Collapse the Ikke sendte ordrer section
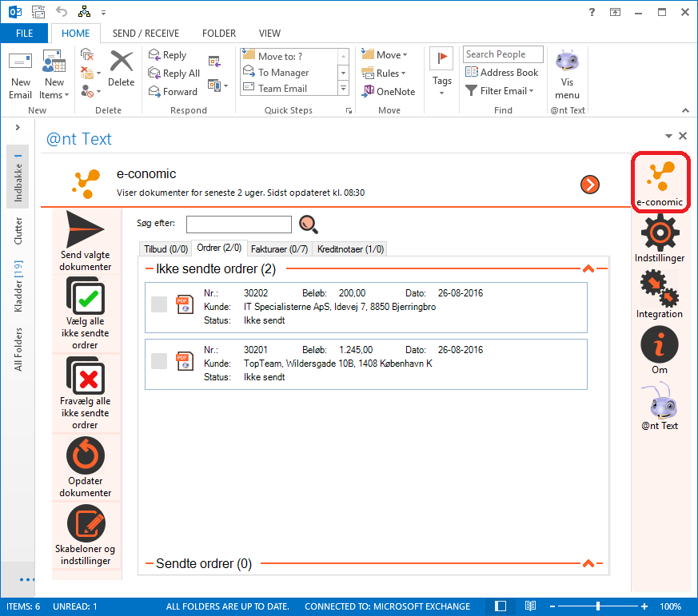Image resolution: width=698 pixels, height=616 pixels. tap(588, 269)
